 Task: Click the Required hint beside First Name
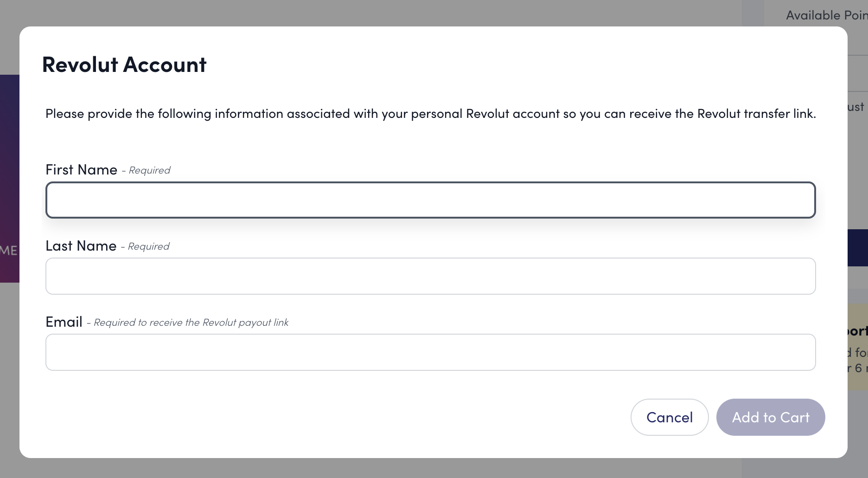pyautogui.click(x=149, y=170)
